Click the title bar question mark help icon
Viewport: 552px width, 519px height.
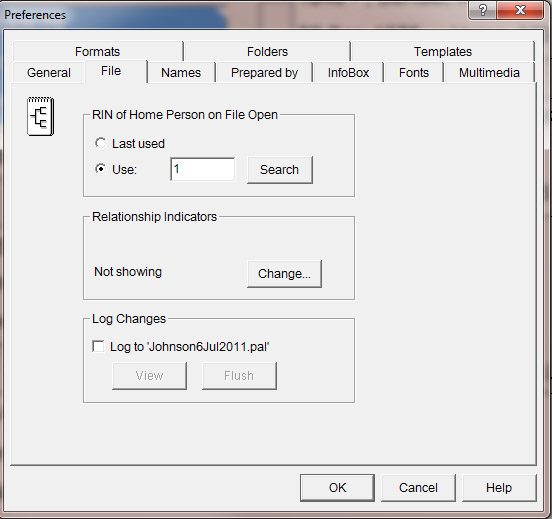483,10
